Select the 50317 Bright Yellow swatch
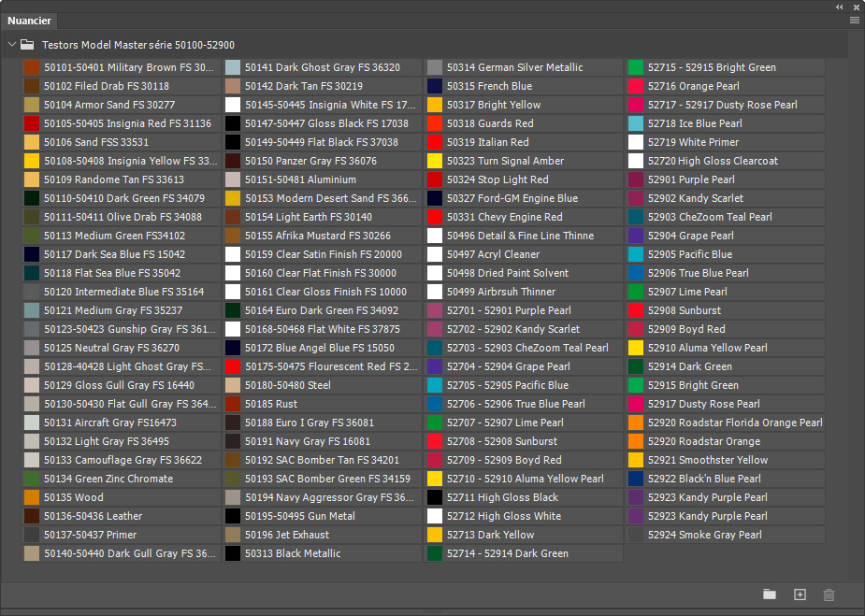The height and width of the screenshot is (616, 865). (x=435, y=105)
